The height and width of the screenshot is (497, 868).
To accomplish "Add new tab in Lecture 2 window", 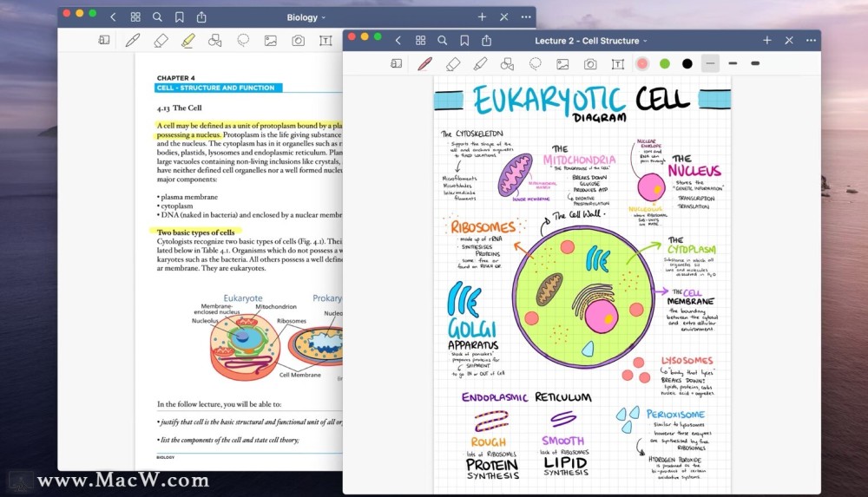I will (x=766, y=41).
